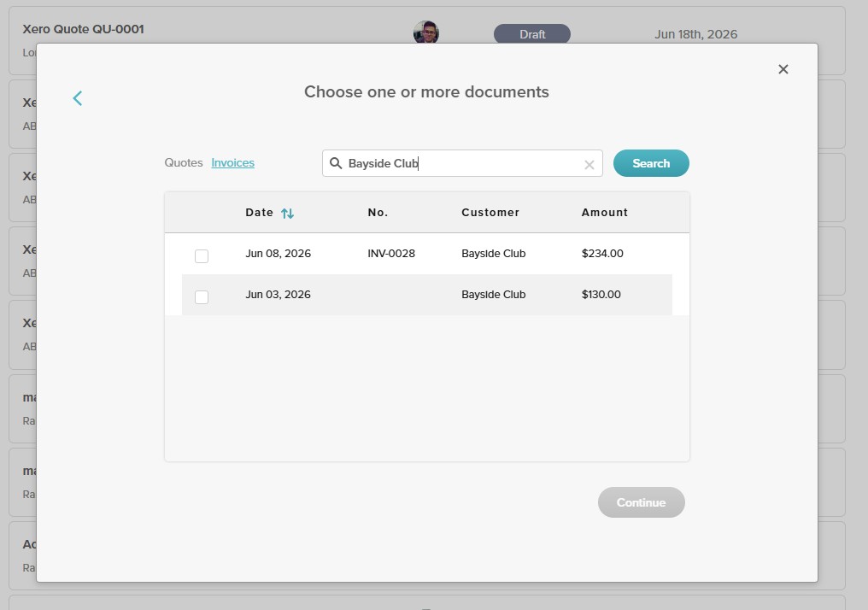Click Bayside Club customer in INV-0028 row

493,254
